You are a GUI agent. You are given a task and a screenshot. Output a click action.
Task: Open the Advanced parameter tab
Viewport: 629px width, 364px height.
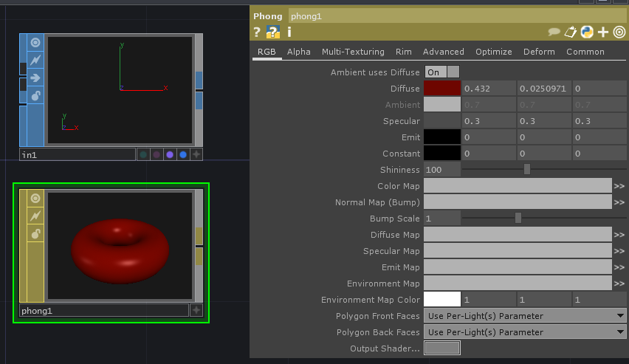(x=443, y=52)
